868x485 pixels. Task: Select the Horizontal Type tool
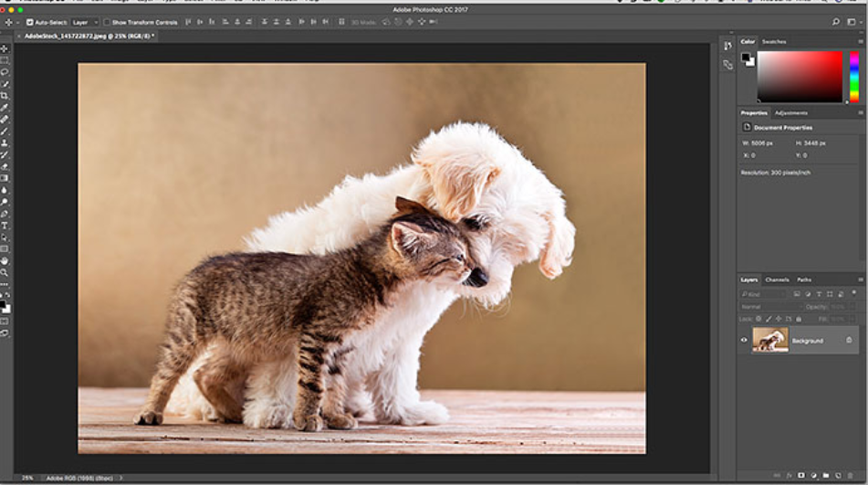[5, 226]
